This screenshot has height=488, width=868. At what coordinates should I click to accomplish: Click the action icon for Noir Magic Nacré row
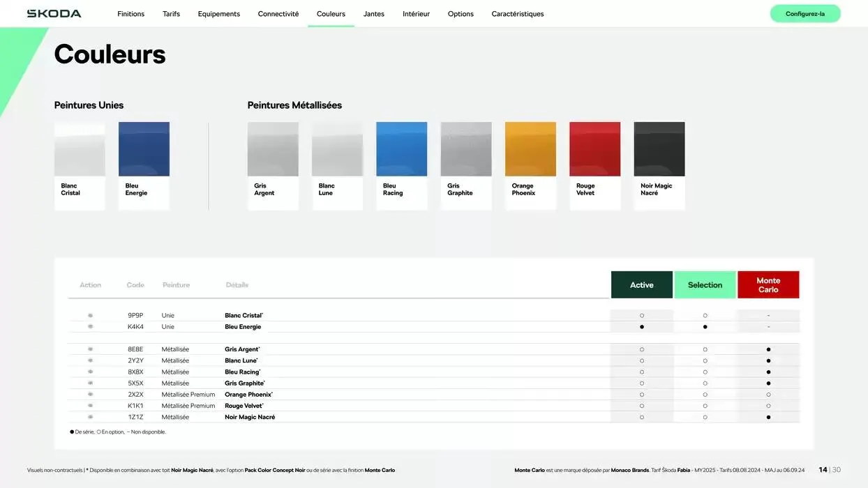click(90, 417)
